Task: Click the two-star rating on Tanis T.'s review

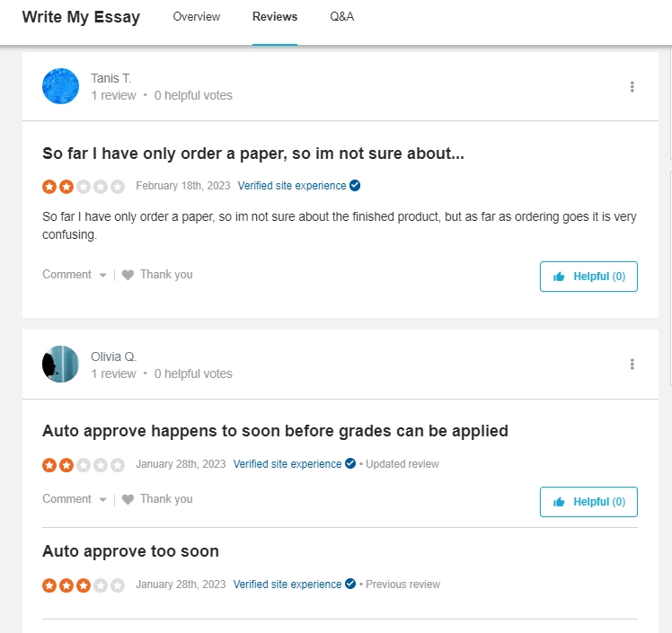Action: 84,187
